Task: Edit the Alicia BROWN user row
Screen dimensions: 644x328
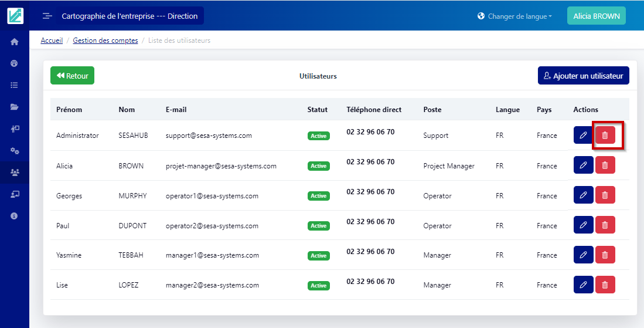Action: click(x=583, y=165)
